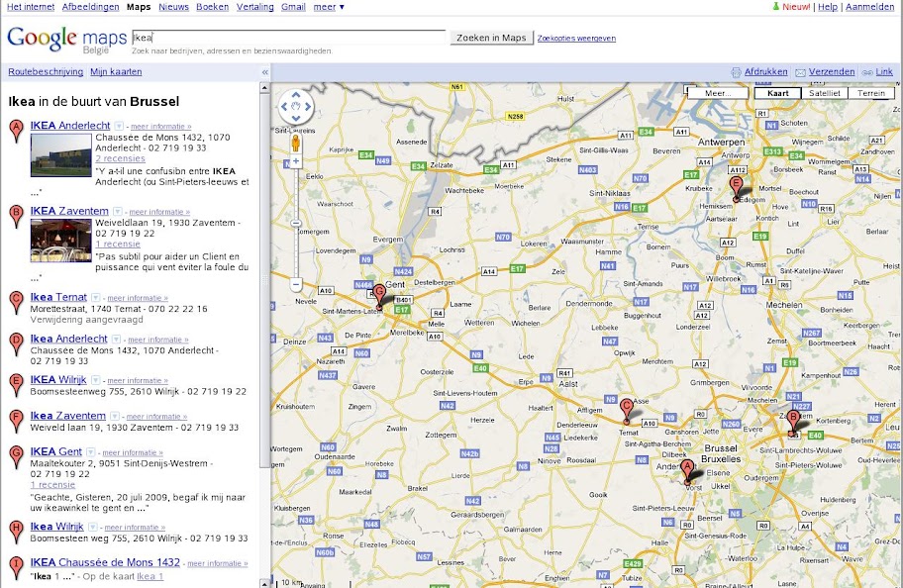The image size is (903, 588).
Task: Click the Ikea 1 map link
Action: coord(150,576)
